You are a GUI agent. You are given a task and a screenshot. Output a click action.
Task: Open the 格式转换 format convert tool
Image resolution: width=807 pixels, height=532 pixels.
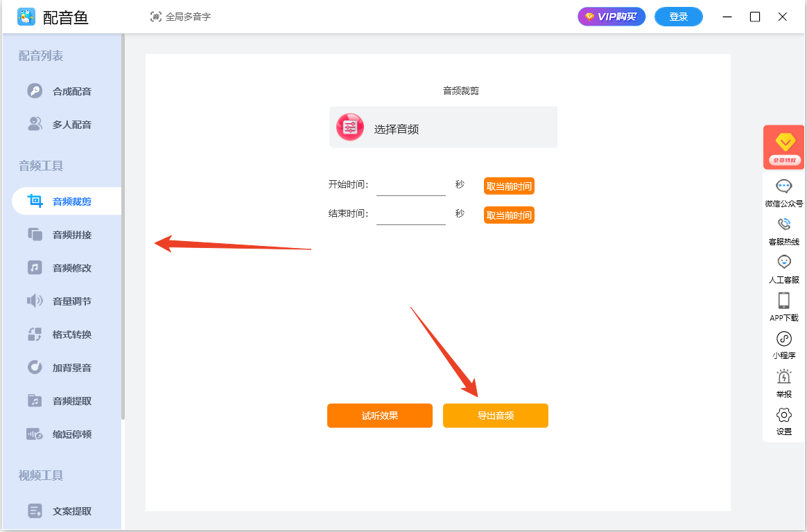coord(67,335)
